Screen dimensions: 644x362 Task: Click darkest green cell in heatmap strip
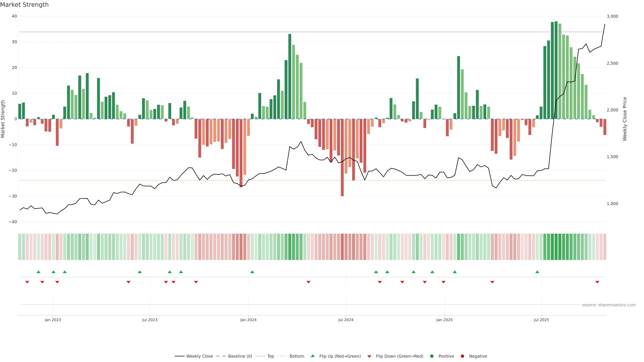[x=556, y=247]
